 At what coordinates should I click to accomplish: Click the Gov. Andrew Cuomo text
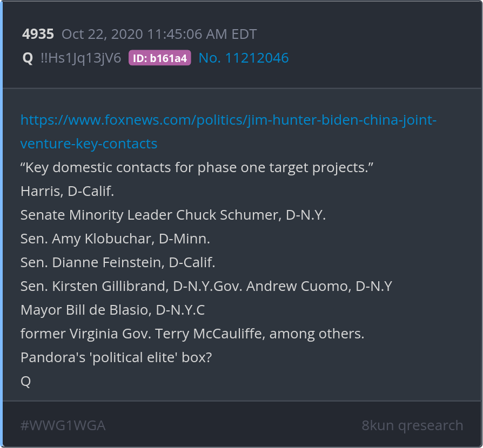click(x=303, y=286)
